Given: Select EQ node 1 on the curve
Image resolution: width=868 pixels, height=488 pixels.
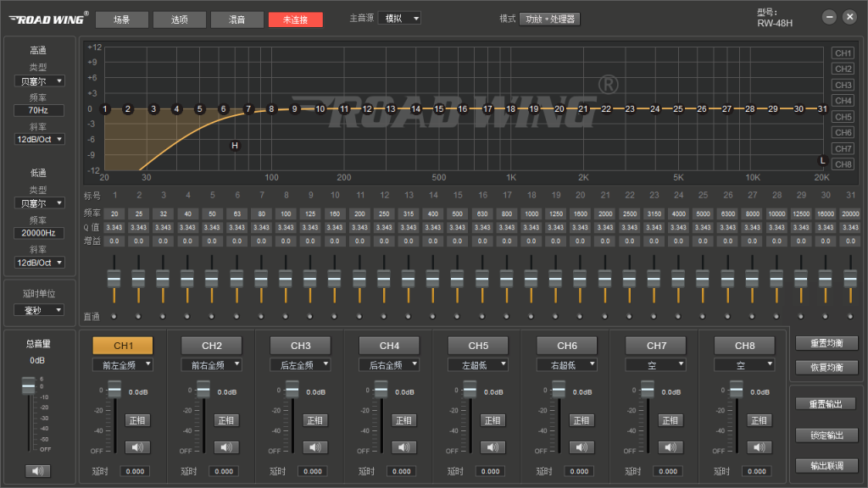Looking at the screenshot, I should pyautogui.click(x=104, y=109).
